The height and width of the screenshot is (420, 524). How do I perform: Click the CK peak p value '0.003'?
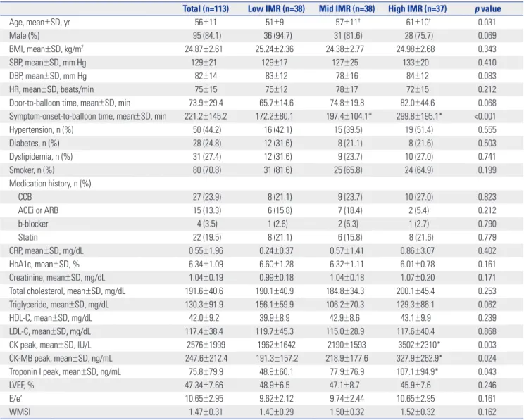click(x=487, y=345)
